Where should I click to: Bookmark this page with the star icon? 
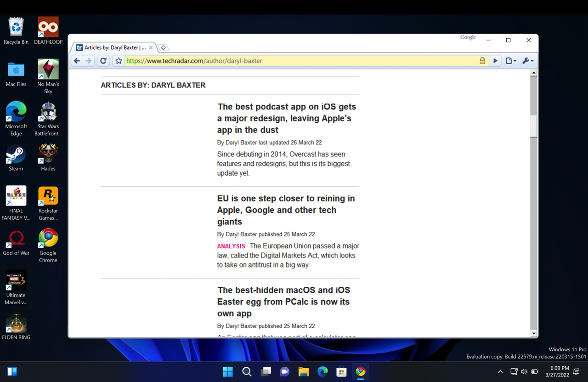(x=119, y=61)
